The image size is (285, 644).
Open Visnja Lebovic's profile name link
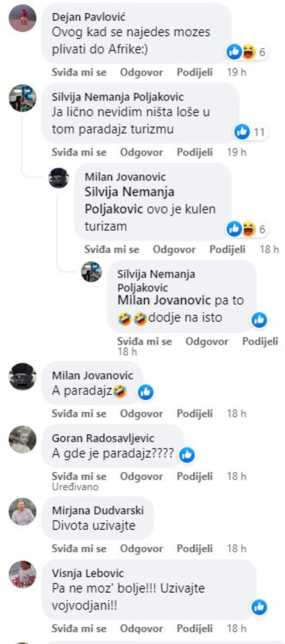point(88,573)
